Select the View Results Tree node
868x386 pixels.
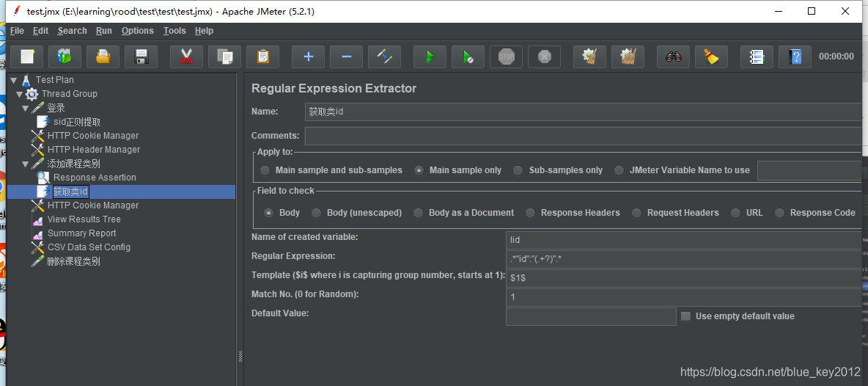coord(84,219)
